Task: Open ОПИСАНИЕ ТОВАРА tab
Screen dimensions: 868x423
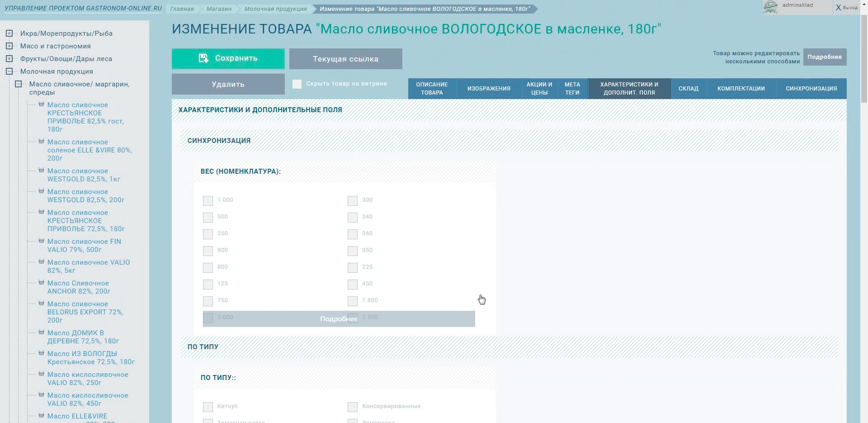Action: (432, 89)
